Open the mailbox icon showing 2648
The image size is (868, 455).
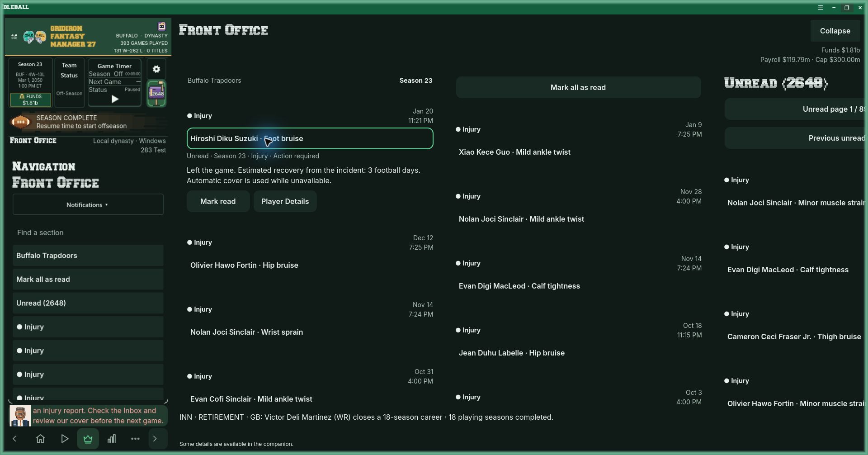pos(156,94)
